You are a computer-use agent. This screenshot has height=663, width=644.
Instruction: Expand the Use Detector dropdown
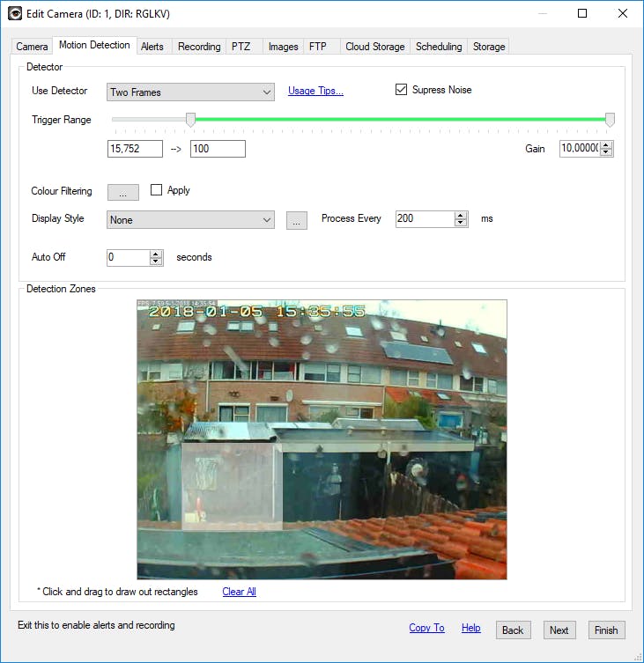[x=190, y=92]
